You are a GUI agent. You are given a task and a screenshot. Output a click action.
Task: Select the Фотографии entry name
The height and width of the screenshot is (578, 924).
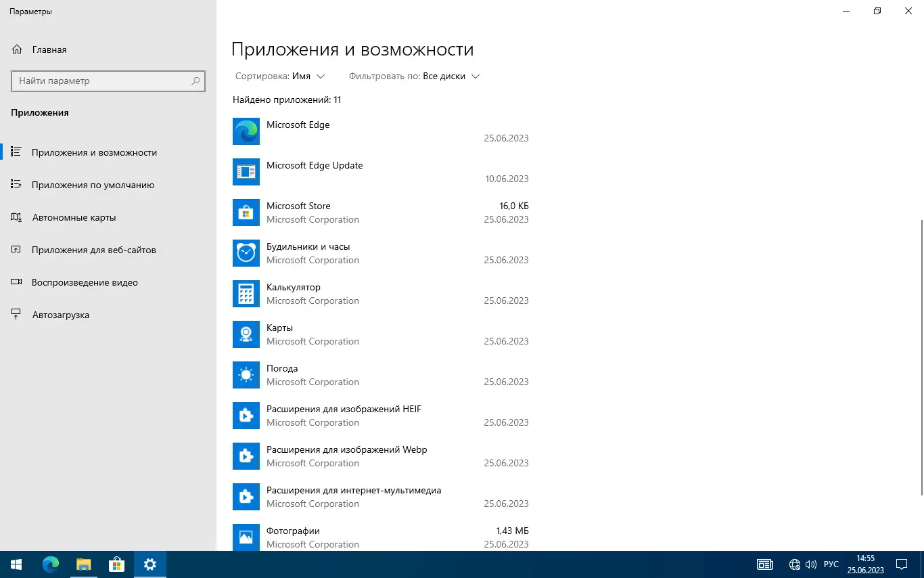(293, 531)
